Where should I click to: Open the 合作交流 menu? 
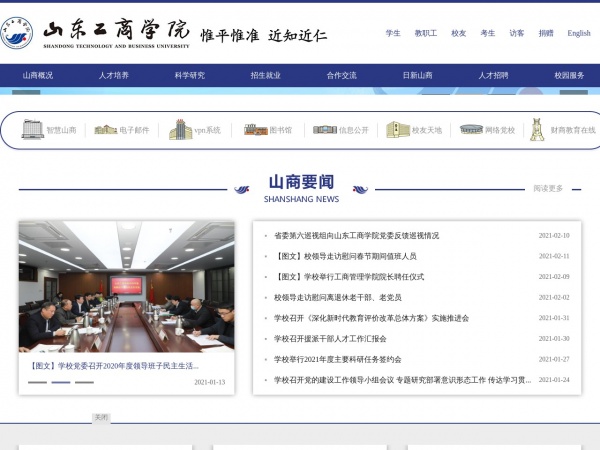click(341, 75)
